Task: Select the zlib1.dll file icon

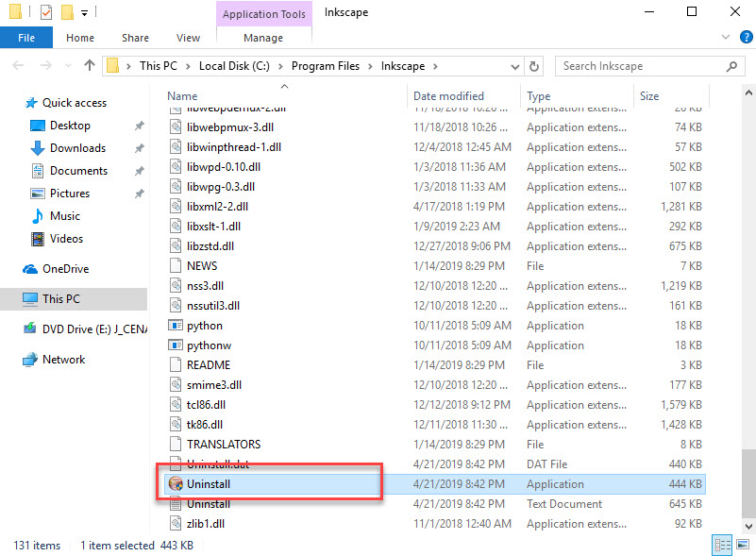Action: (176, 524)
